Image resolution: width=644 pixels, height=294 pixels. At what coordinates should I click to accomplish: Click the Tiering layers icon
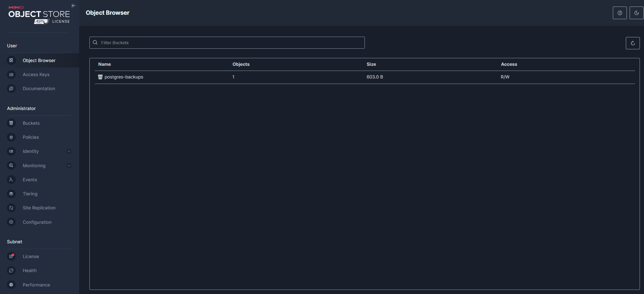[11, 194]
